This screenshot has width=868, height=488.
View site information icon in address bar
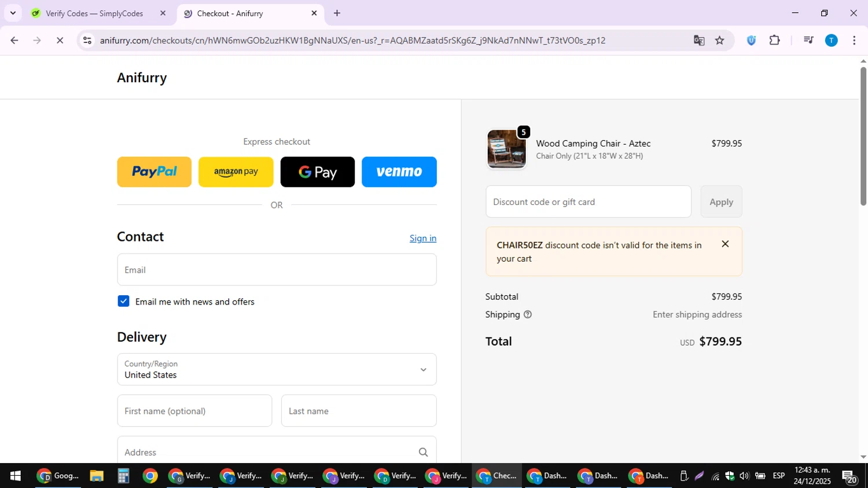pos(87,41)
